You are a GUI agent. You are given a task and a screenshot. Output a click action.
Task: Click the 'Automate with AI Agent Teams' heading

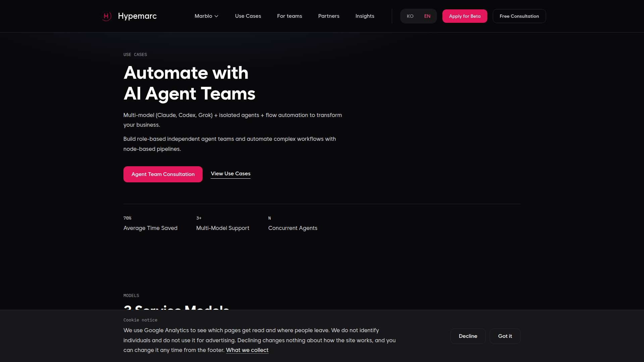190,83
